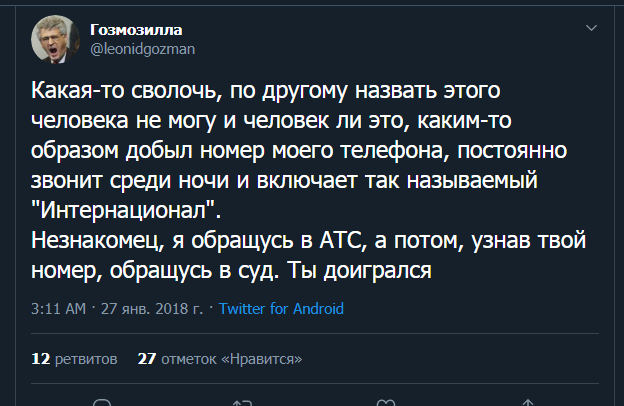Show the 27 отметок «Нравится» list
This screenshot has width=624, height=406.
point(219,358)
